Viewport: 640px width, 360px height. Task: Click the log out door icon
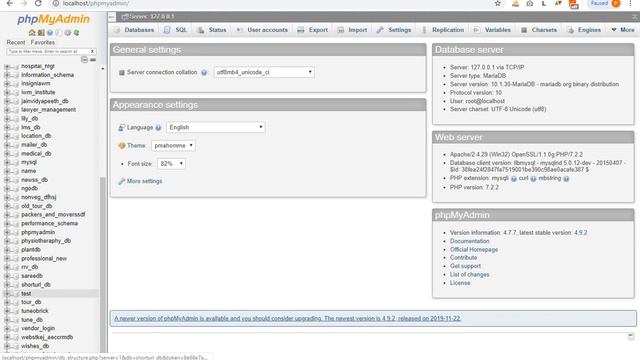(41, 33)
